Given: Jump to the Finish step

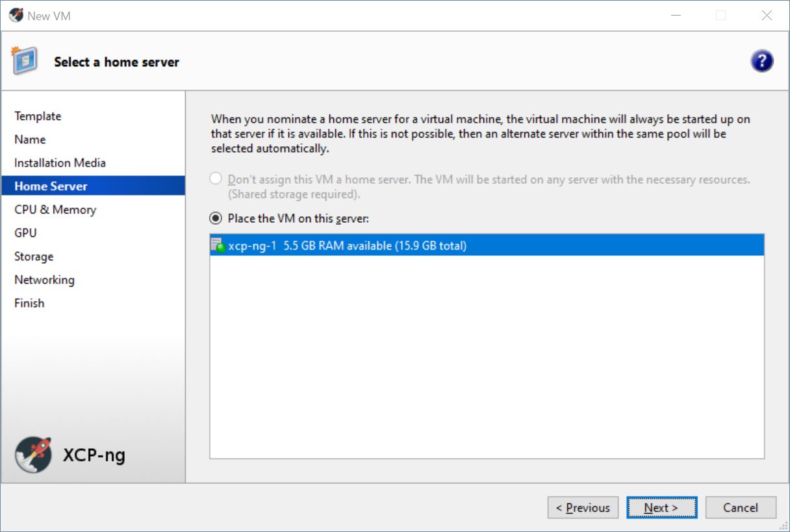Looking at the screenshot, I should tap(29, 303).
